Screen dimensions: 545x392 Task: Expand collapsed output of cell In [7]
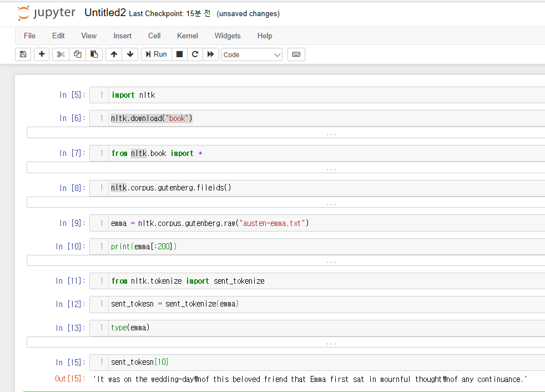click(286, 168)
